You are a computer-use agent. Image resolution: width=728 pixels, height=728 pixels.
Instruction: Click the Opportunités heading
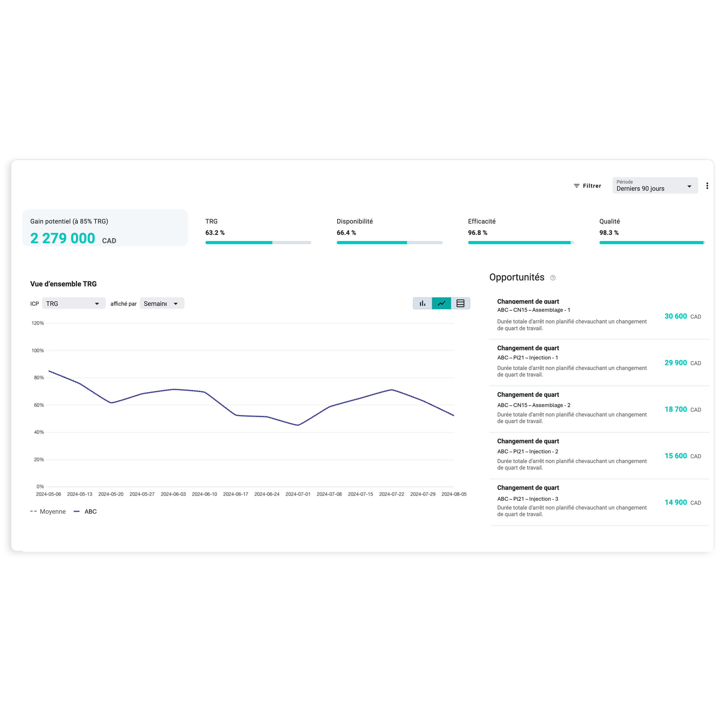516,277
